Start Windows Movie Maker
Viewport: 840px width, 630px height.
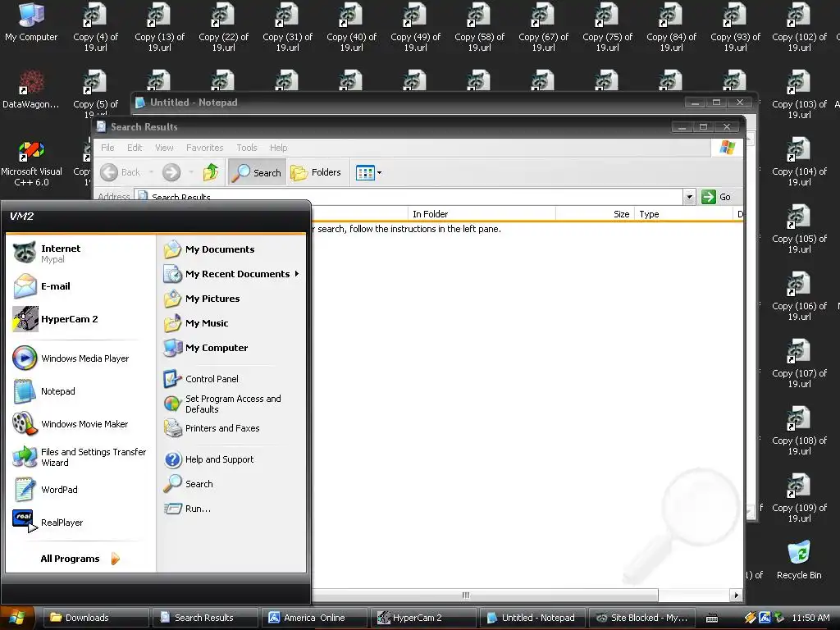[80, 424]
